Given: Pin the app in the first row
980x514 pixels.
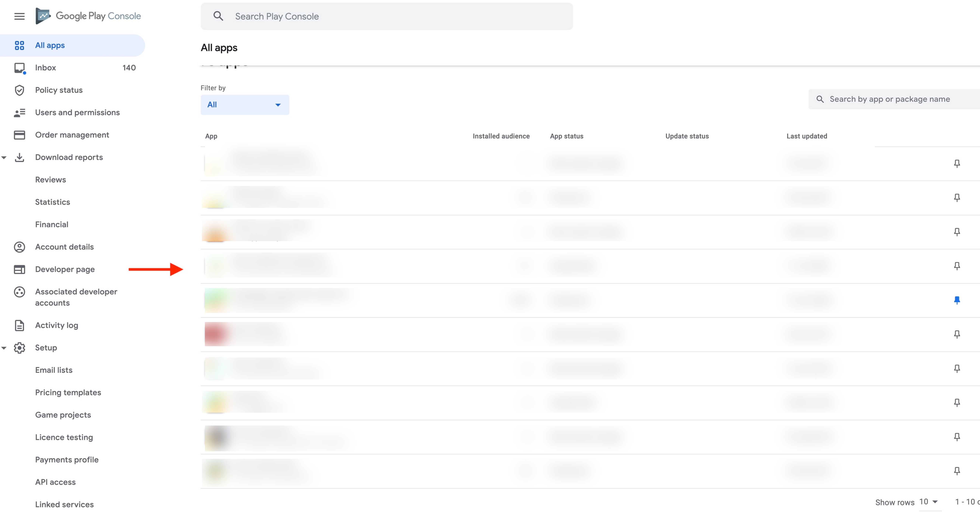Looking at the screenshot, I should pyautogui.click(x=957, y=163).
